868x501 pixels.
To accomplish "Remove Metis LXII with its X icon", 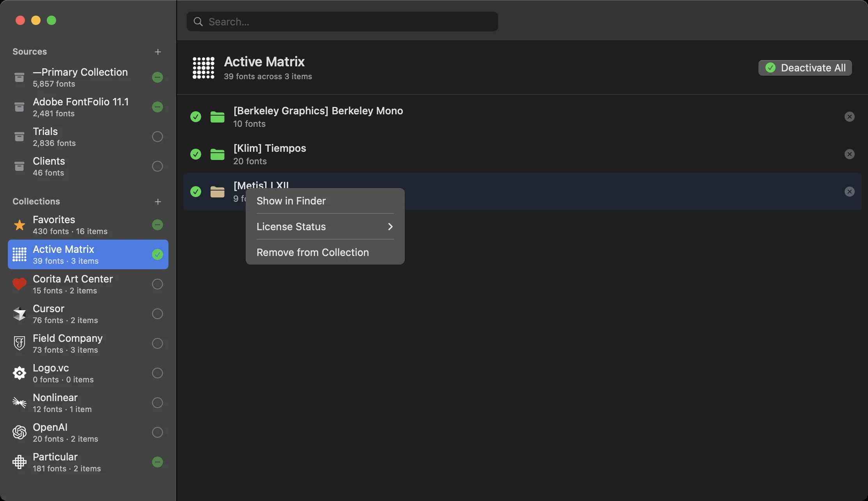I will [x=850, y=192].
